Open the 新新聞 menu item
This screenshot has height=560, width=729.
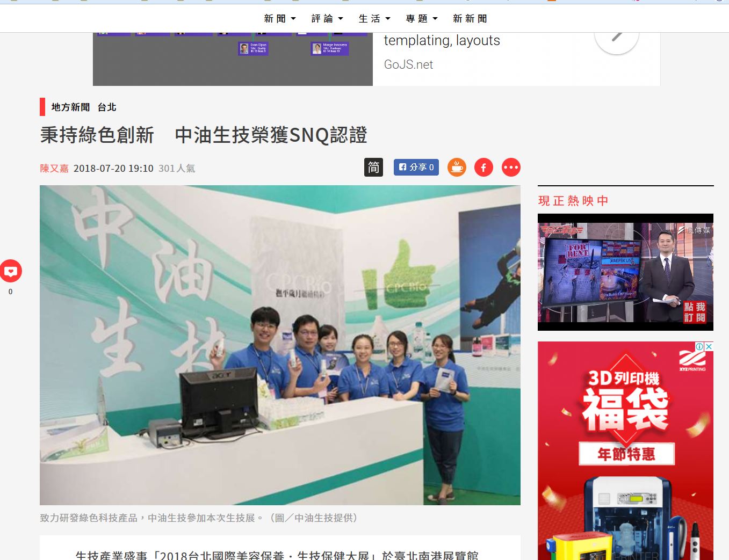coord(470,19)
